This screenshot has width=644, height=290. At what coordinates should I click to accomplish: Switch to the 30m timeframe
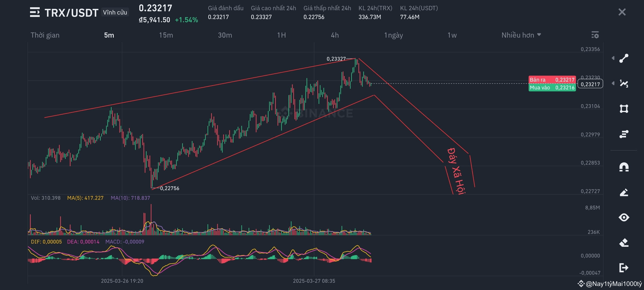point(225,35)
